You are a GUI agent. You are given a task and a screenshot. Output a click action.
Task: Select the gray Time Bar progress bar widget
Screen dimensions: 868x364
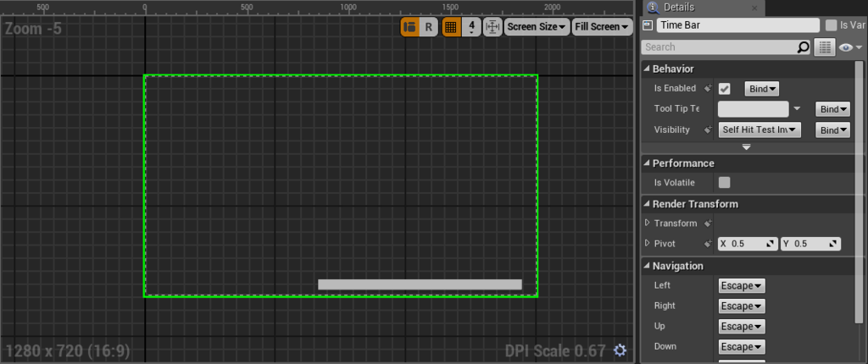point(420,284)
